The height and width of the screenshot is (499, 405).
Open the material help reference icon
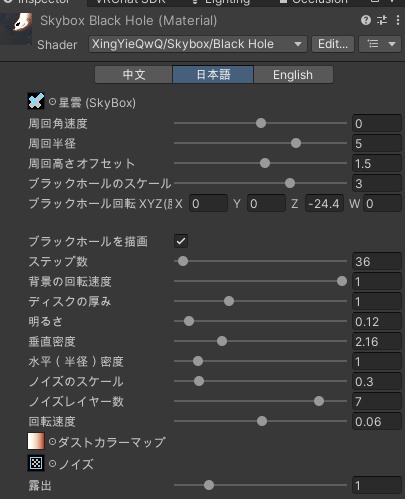[366, 21]
